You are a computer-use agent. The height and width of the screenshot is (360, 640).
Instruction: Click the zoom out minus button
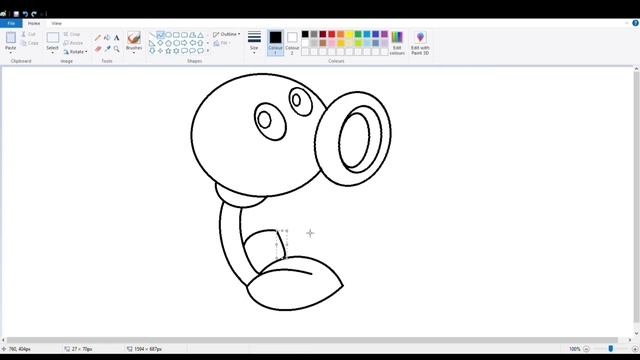pyautogui.click(x=587, y=349)
